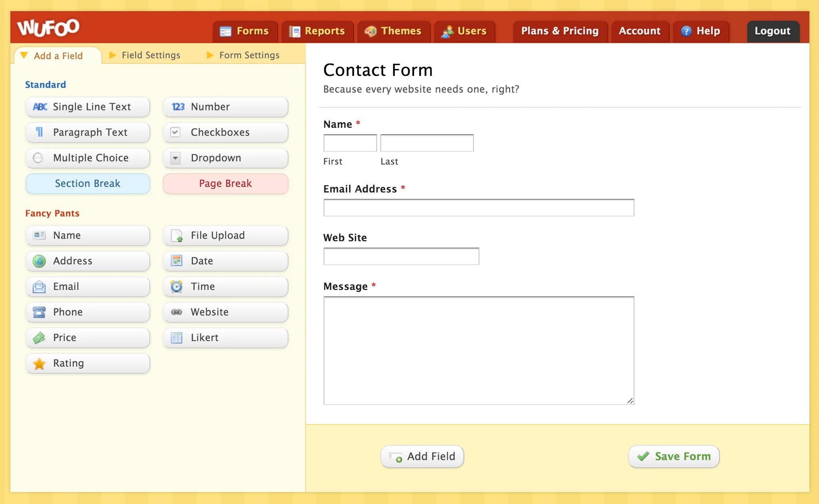Click the Fancy Pants section heading
This screenshot has width=819, height=504.
(x=52, y=213)
